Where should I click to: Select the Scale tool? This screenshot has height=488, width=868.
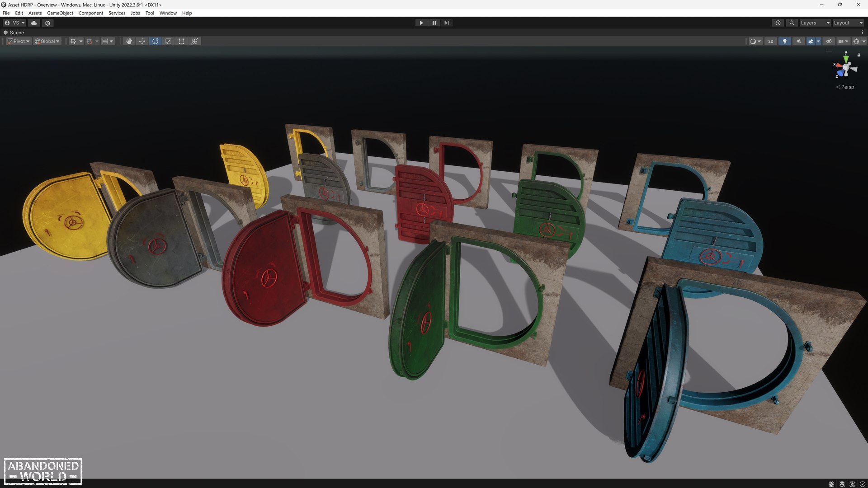pyautogui.click(x=168, y=41)
